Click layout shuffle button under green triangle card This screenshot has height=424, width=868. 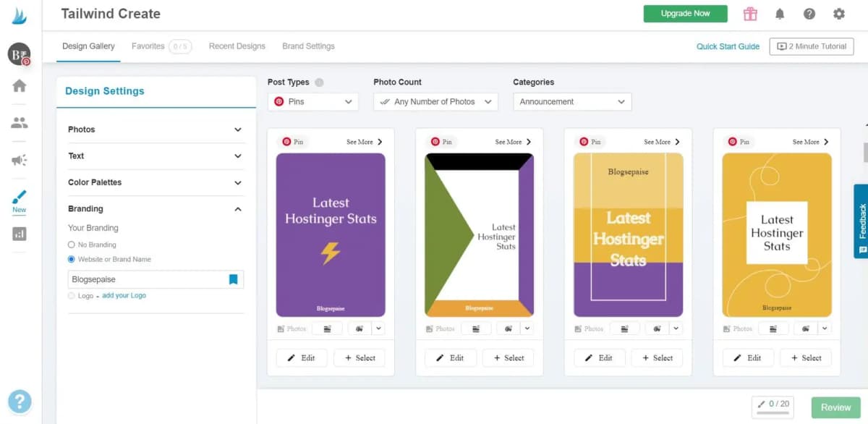(476, 328)
